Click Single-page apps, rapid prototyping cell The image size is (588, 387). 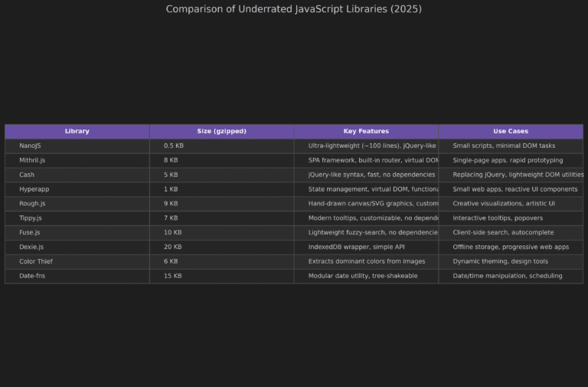(511, 160)
